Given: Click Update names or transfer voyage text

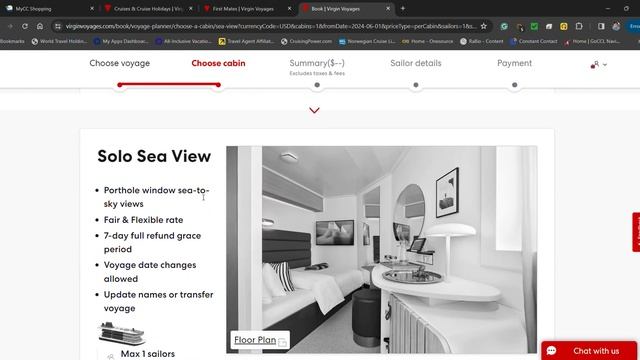Looking at the screenshot, I should point(158,301).
